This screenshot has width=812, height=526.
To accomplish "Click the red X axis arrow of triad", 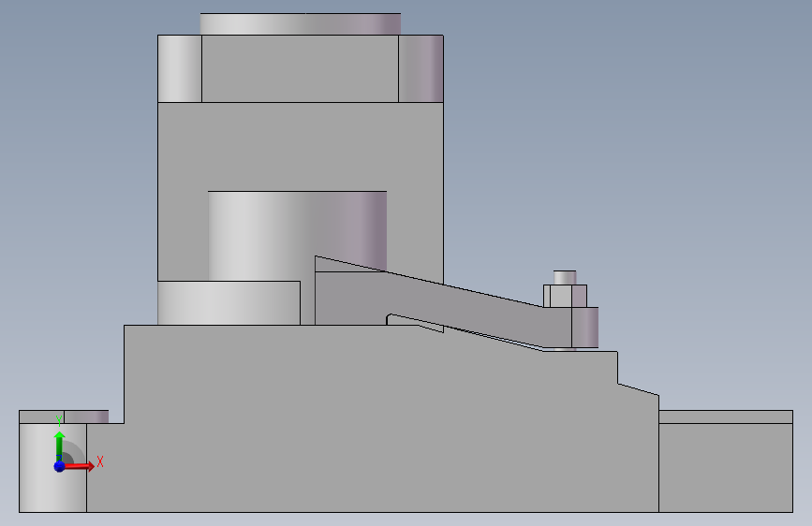I will point(79,466).
